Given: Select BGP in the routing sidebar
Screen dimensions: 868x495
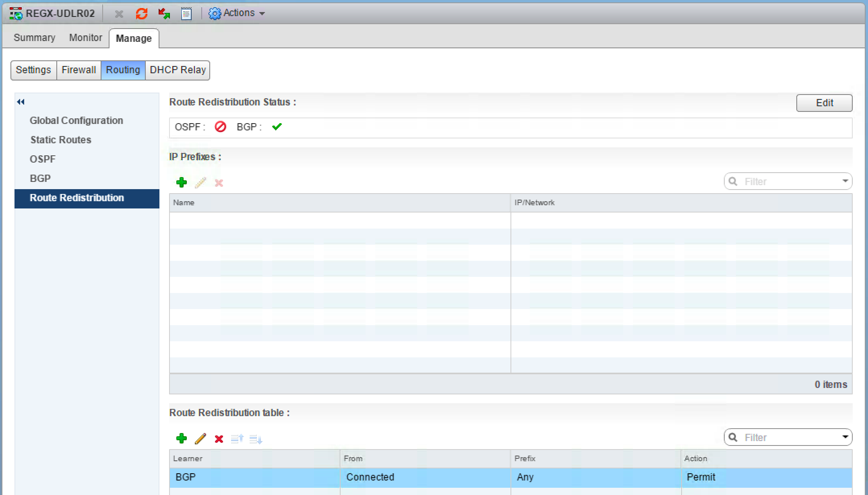Looking at the screenshot, I should click(40, 178).
